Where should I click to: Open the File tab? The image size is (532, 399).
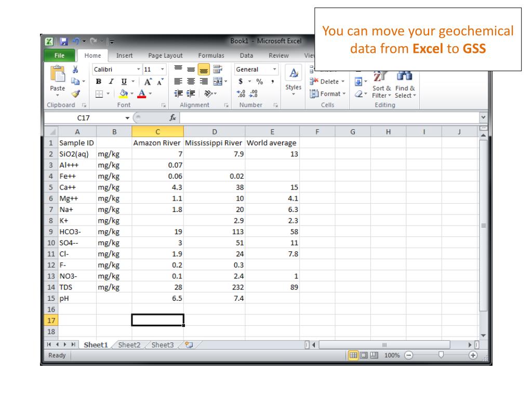59,56
